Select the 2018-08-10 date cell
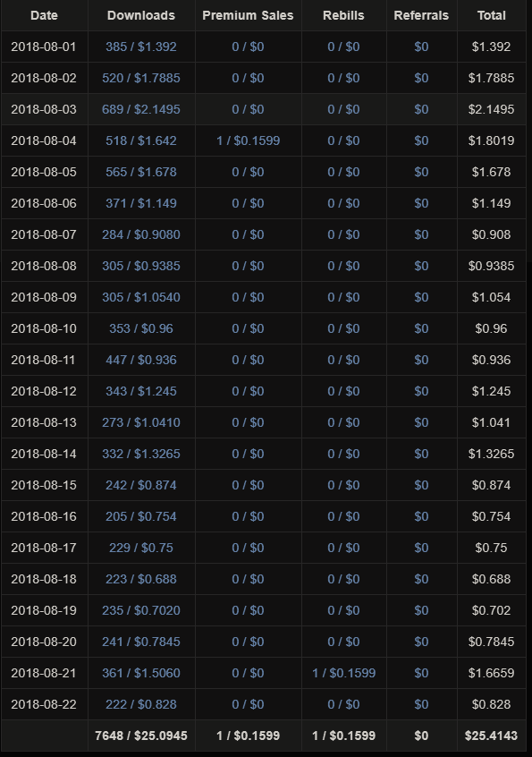 point(44,328)
